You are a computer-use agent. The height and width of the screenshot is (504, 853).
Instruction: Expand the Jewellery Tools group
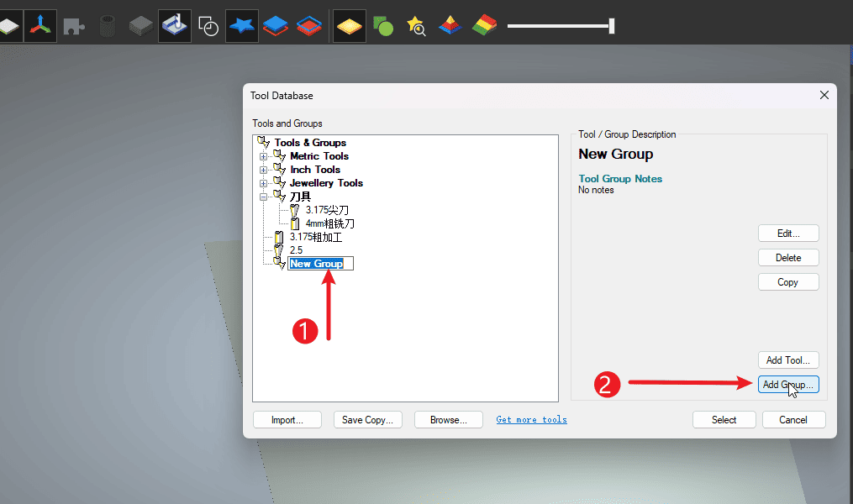click(264, 183)
